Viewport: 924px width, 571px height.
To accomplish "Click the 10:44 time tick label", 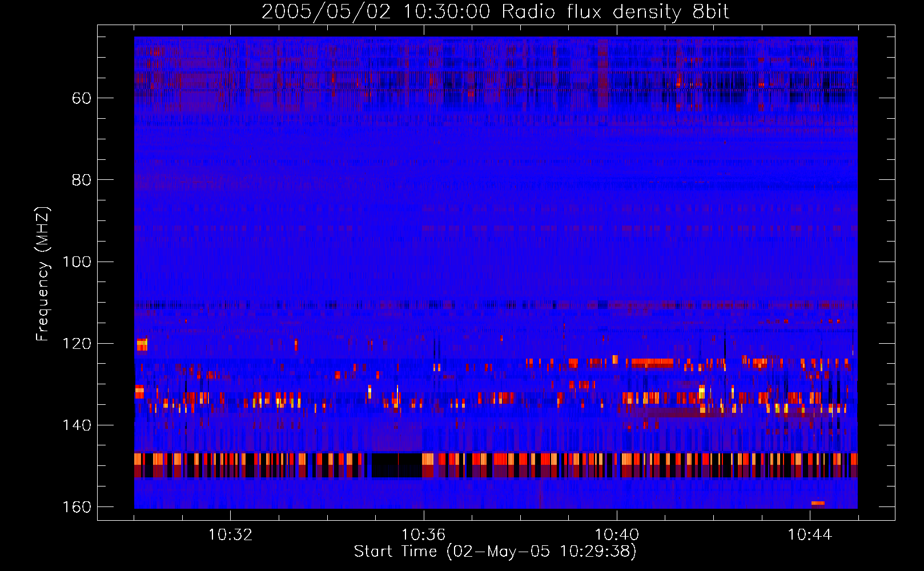I will (810, 535).
